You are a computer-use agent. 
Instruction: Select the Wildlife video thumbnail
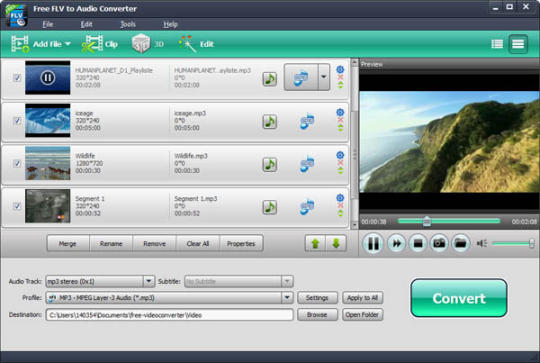pyautogui.click(x=48, y=163)
